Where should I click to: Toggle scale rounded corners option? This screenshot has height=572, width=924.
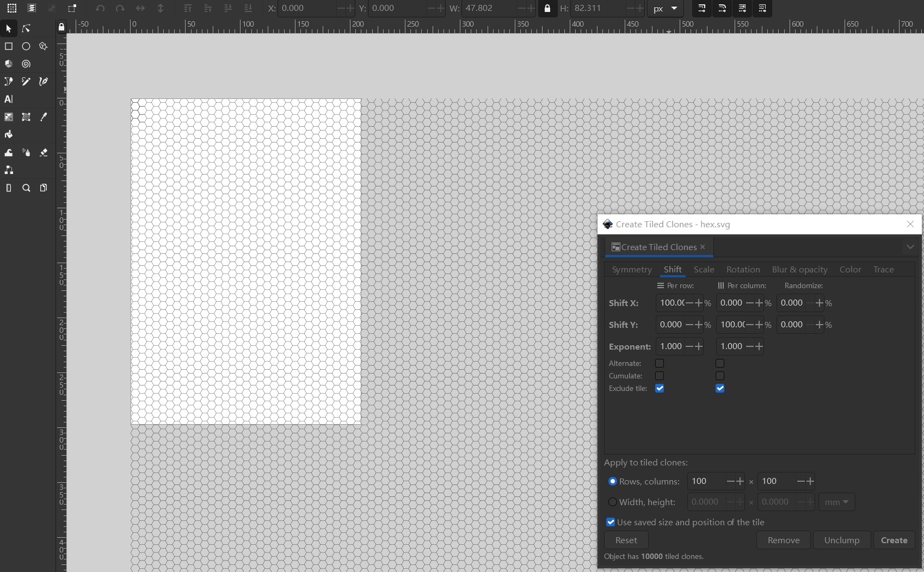(x=722, y=8)
